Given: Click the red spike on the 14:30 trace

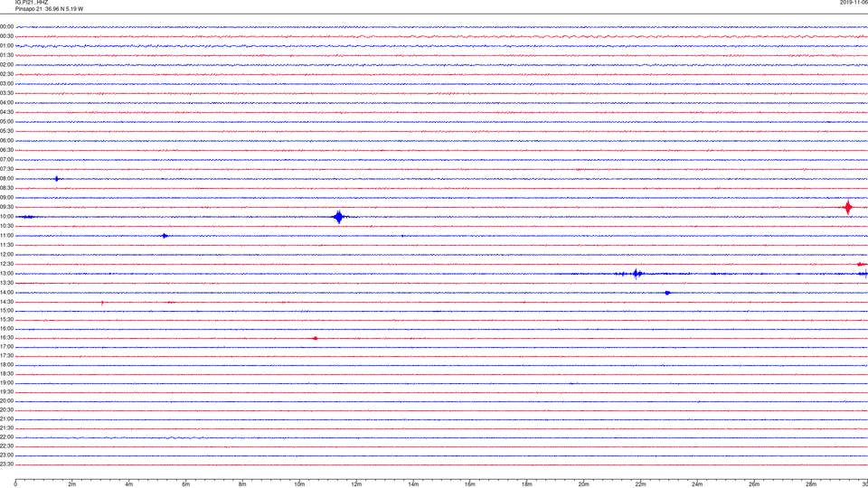Looking at the screenshot, I should pos(102,303).
